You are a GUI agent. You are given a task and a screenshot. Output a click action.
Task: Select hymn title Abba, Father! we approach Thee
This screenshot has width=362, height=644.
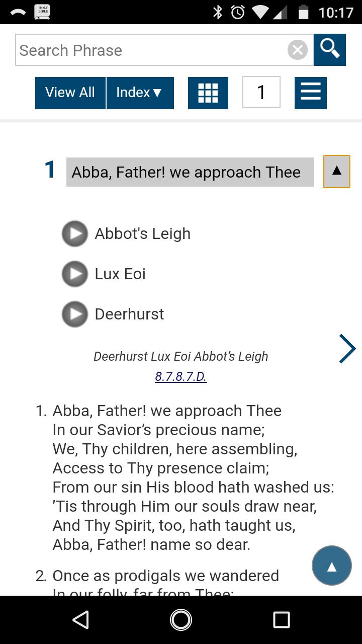point(190,172)
